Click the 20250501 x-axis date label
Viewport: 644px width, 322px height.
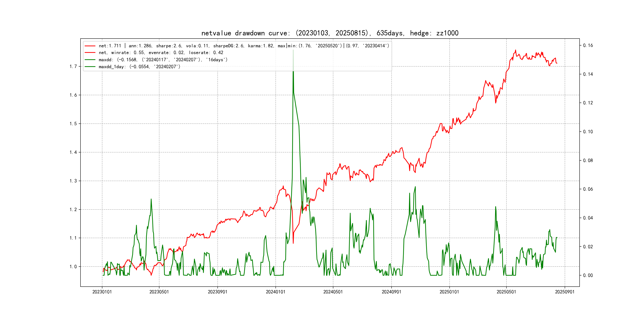tap(506, 292)
